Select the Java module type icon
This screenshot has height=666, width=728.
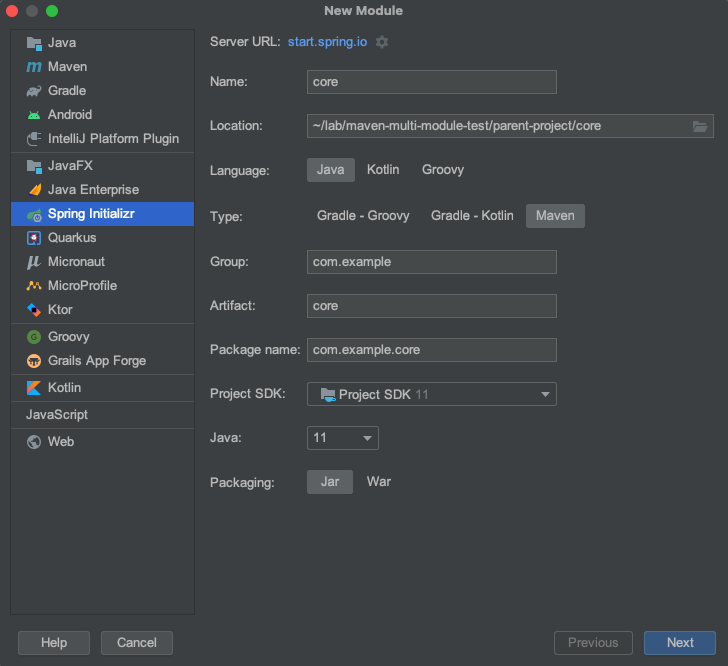(x=34, y=43)
